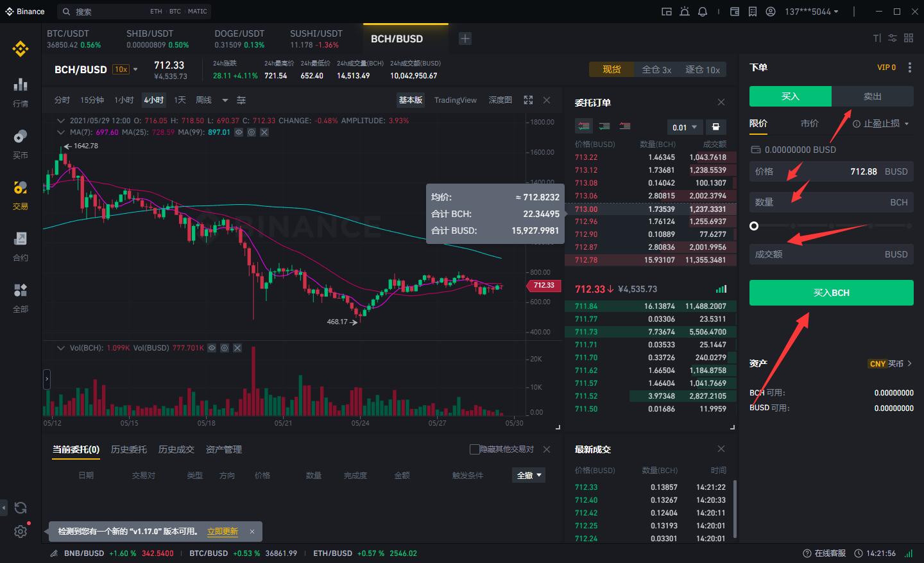Viewport: 924px width, 563px height.
Task: Open the 止盈止损 order type dropdown
Action: pyautogui.click(x=886, y=123)
